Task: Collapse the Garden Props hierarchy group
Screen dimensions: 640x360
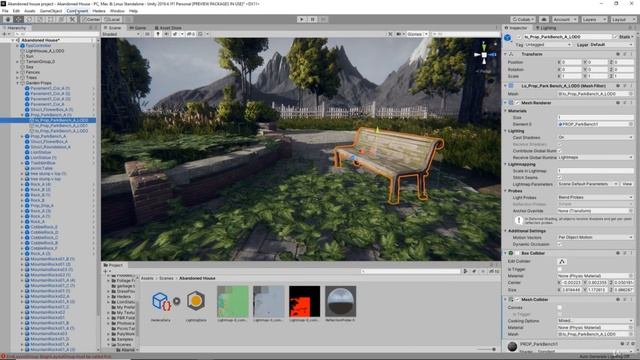Action: point(18,83)
